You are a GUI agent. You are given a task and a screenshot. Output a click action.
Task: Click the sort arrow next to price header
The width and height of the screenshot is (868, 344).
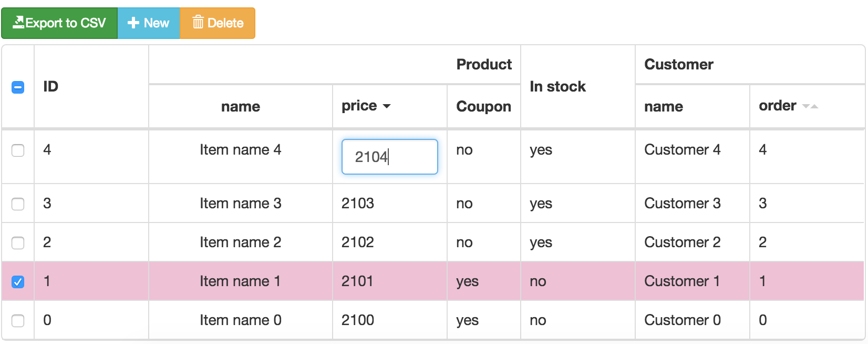click(387, 106)
